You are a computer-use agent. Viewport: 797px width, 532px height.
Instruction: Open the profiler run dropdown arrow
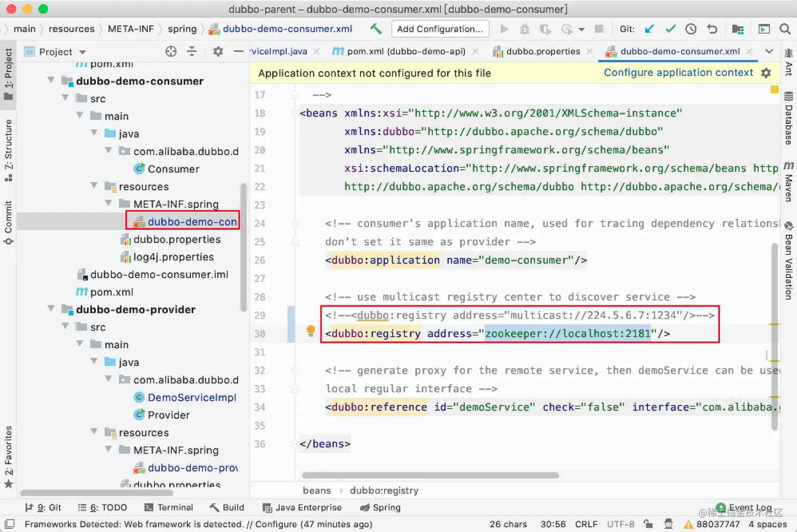[x=581, y=30]
